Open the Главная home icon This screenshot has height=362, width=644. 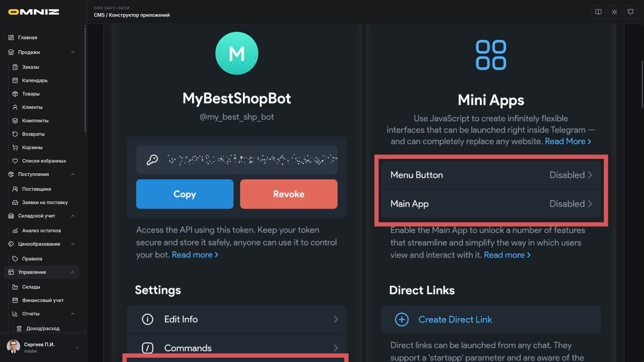[11, 38]
